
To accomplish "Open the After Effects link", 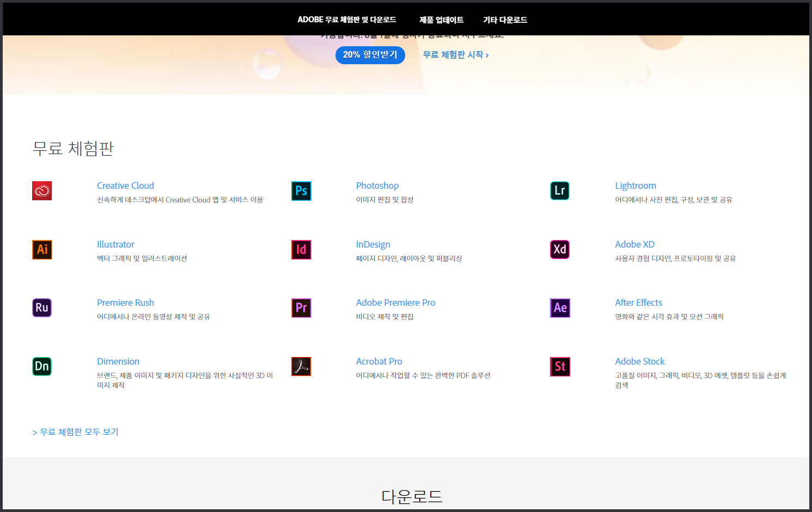I will [x=639, y=303].
